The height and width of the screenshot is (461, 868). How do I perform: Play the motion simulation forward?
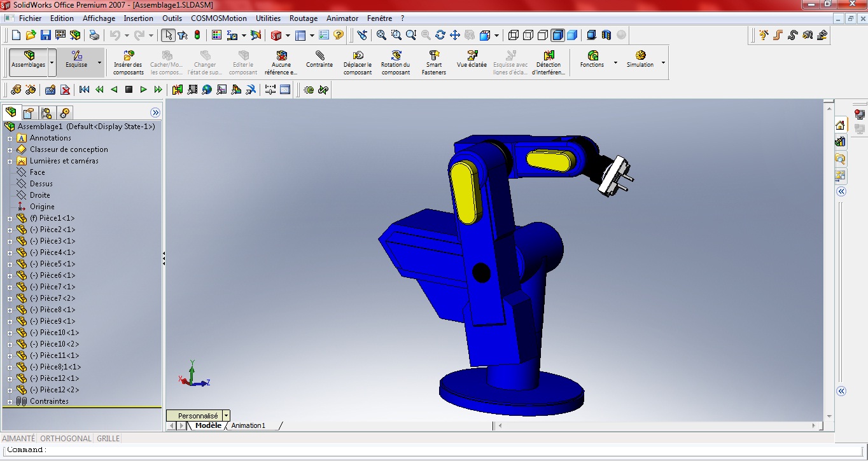143,90
